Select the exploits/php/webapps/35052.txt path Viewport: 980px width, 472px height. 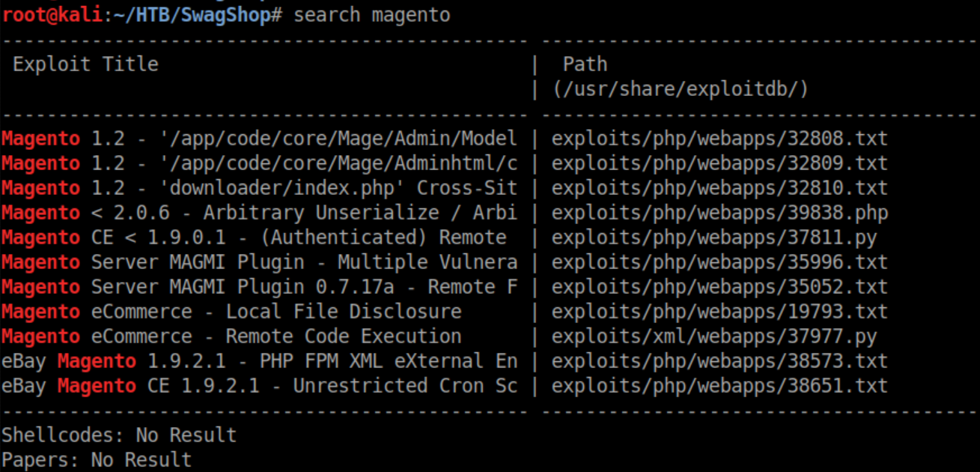[x=719, y=287]
